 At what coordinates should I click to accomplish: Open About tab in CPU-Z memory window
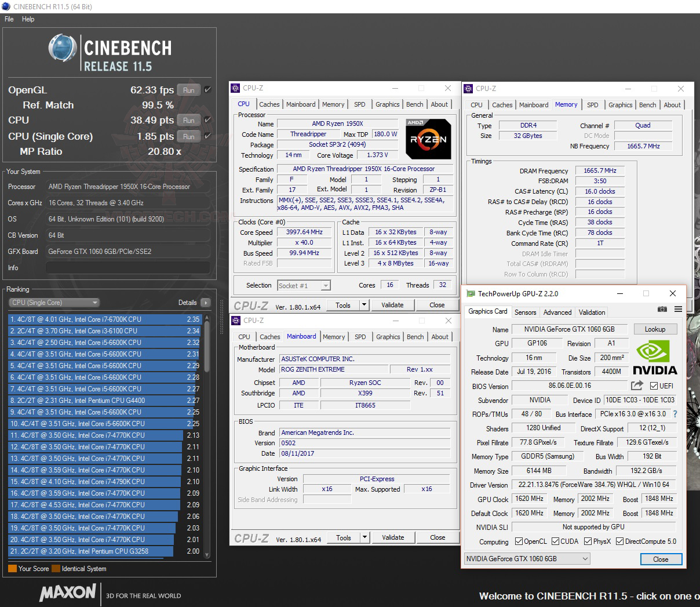click(x=672, y=105)
